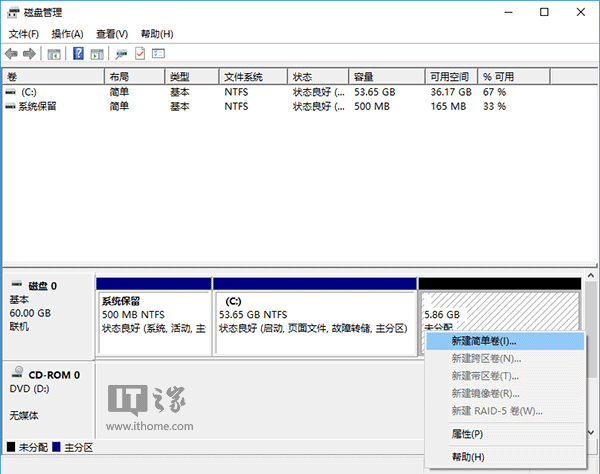Click the Disk Management title bar icon
This screenshot has height=474, width=600.
13,13
